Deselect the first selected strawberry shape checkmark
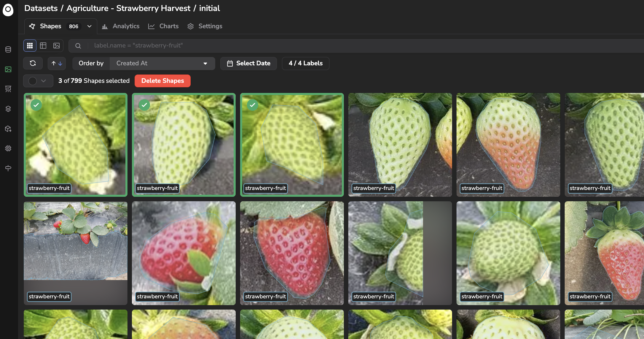Image resolution: width=644 pixels, height=339 pixels. (x=36, y=105)
